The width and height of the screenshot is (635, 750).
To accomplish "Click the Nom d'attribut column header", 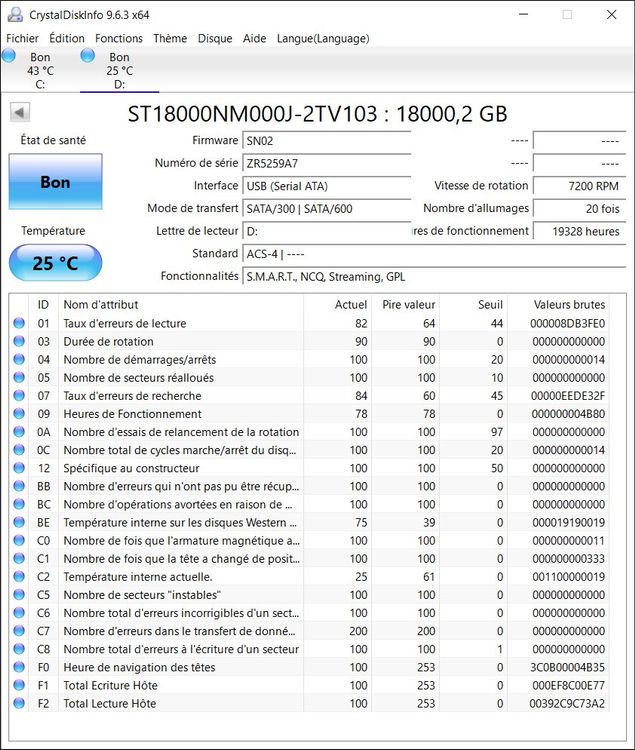I will click(181, 304).
